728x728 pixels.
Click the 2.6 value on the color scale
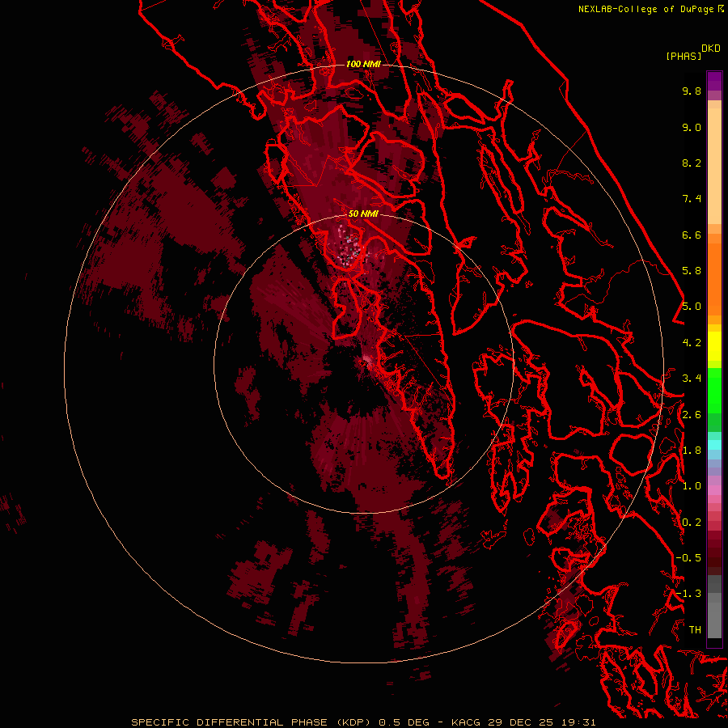tap(692, 415)
